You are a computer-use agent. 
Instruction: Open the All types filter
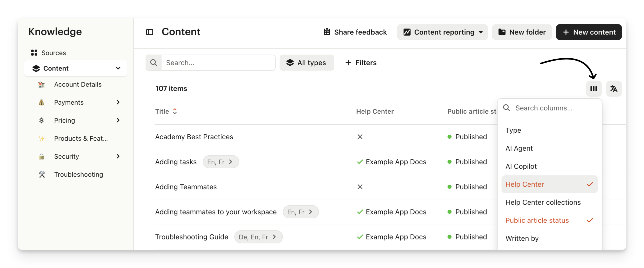[306, 63]
